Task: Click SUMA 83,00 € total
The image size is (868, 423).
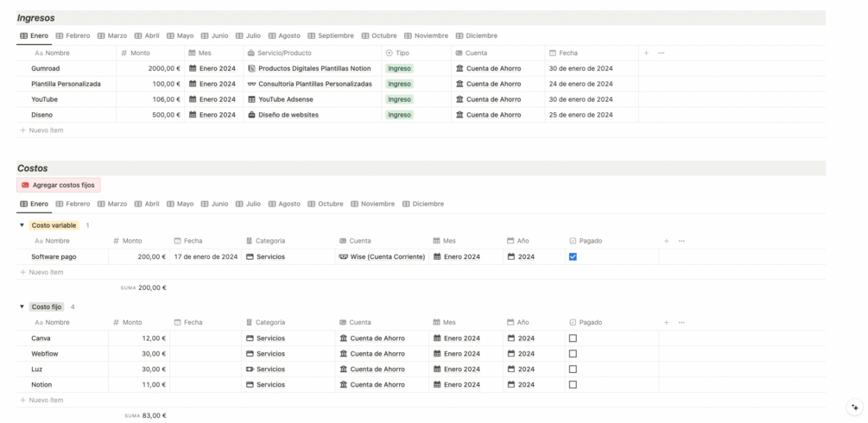Action: point(146,416)
